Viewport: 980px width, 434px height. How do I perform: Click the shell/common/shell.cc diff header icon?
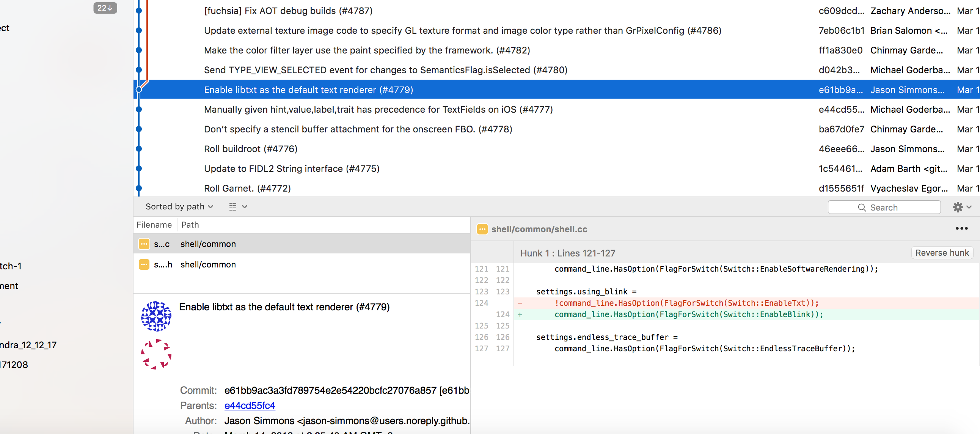pyautogui.click(x=482, y=229)
